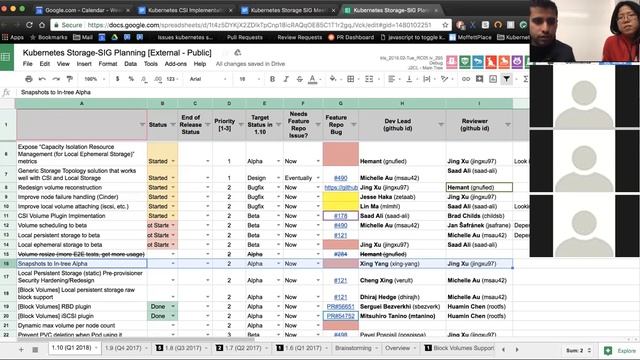Screen dimensions: 640x360
Task: Click the Insert comment icon
Action: (479, 79)
